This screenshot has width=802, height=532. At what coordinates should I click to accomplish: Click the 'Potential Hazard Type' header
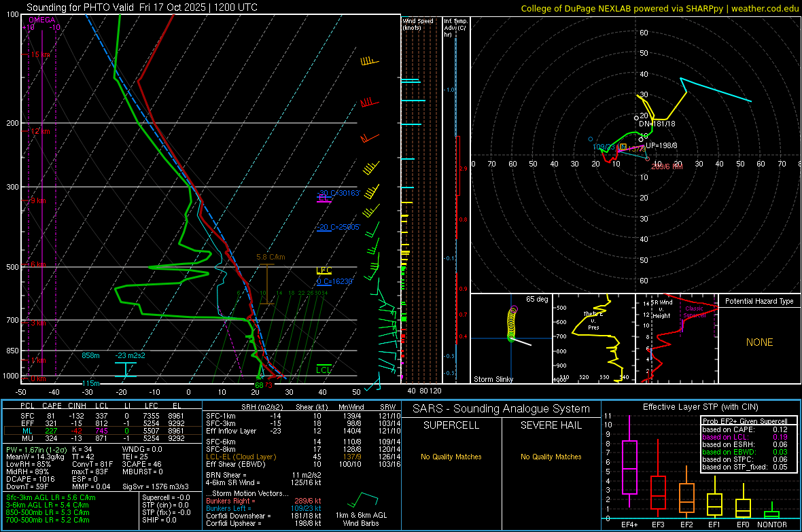[x=759, y=301]
